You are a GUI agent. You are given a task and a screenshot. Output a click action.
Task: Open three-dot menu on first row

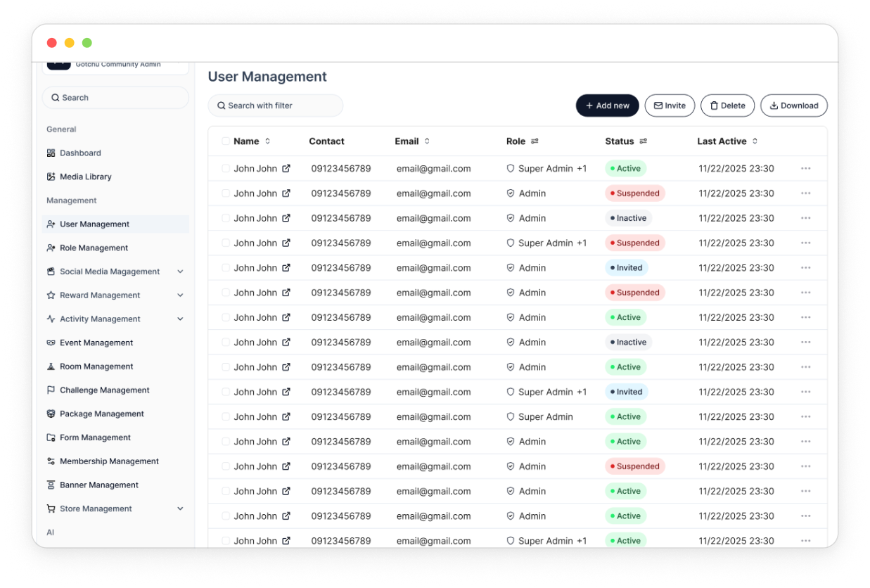coord(805,169)
